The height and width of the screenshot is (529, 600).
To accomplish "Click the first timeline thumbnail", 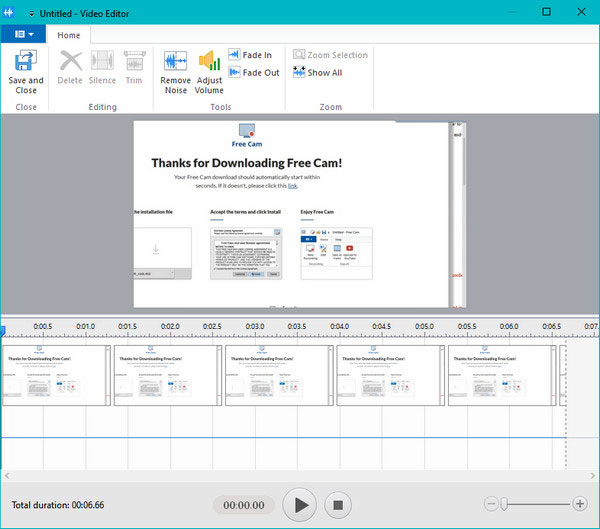I will point(57,376).
